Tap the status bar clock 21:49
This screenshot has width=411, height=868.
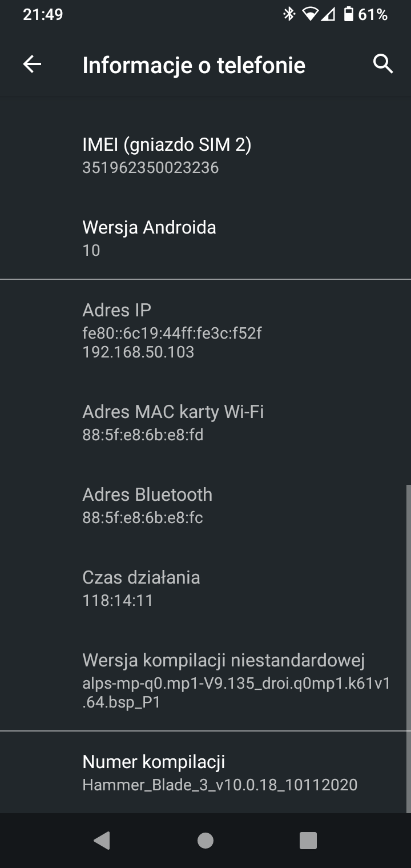click(43, 14)
